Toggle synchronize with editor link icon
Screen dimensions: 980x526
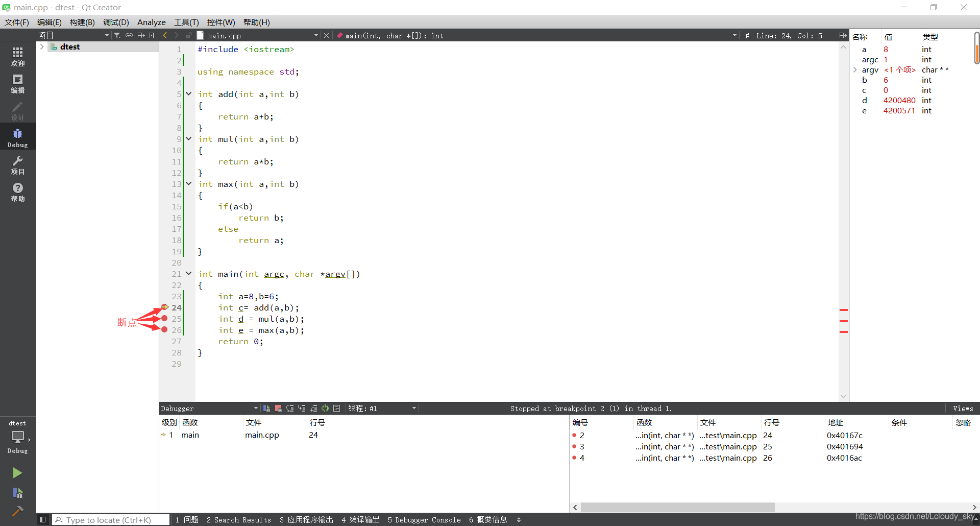click(x=129, y=35)
